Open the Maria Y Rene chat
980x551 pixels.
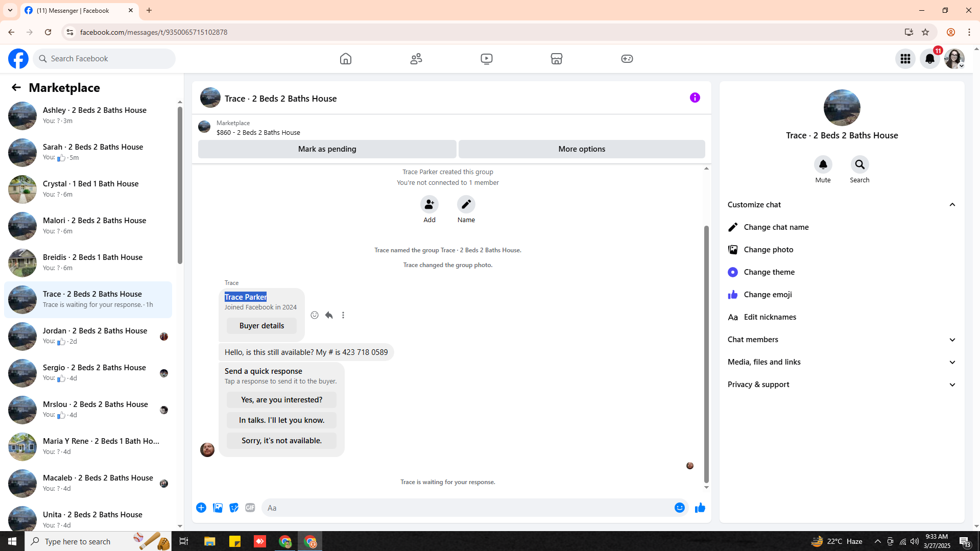tap(88, 446)
